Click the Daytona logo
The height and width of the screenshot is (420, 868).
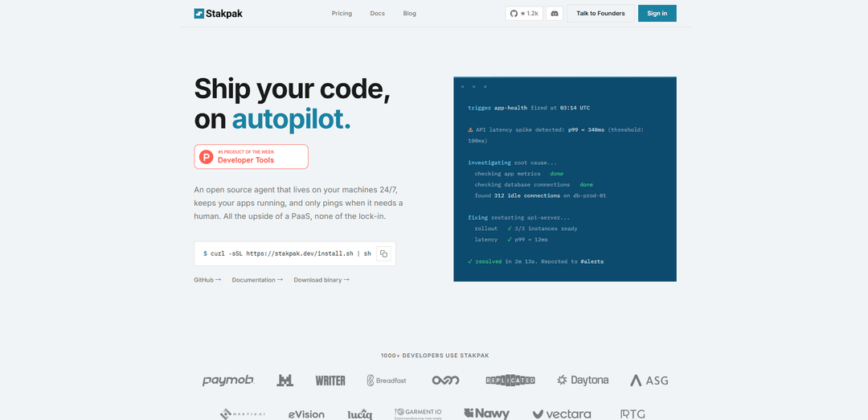tap(583, 380)
